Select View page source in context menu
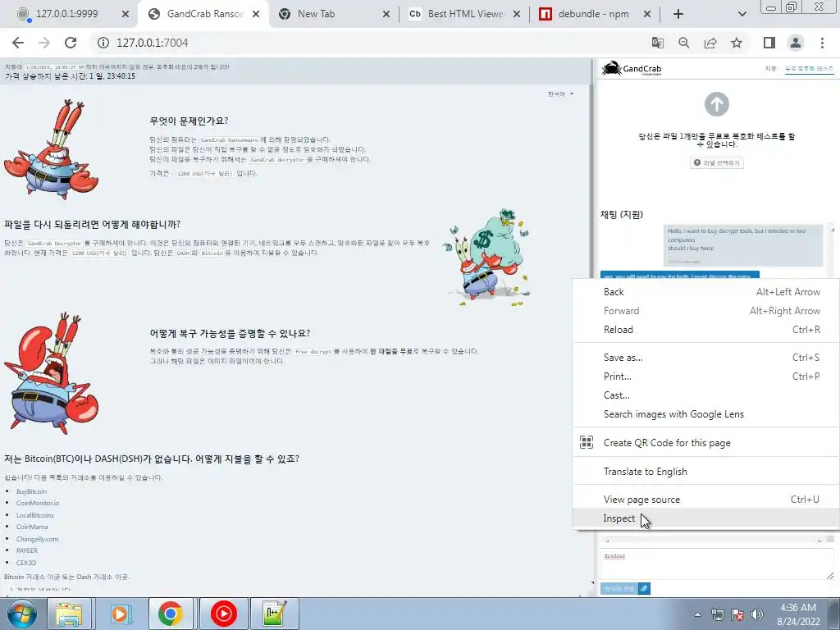 tap(706, 500)
